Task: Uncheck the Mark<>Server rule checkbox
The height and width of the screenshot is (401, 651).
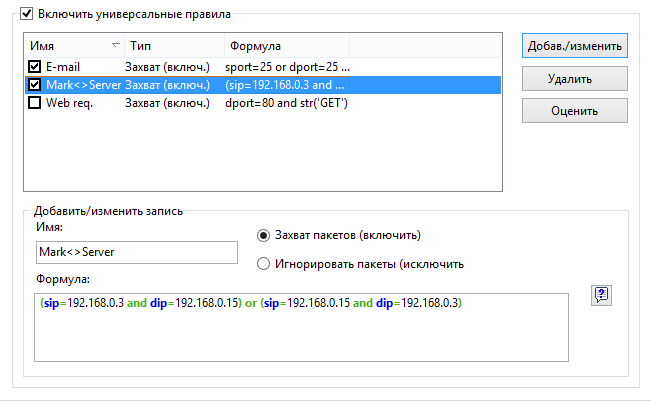Action: click(34, 85)
